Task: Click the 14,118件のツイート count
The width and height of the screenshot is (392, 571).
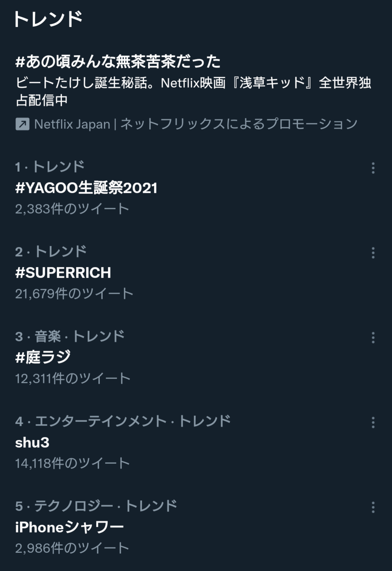Action: (x=72, y=463)
